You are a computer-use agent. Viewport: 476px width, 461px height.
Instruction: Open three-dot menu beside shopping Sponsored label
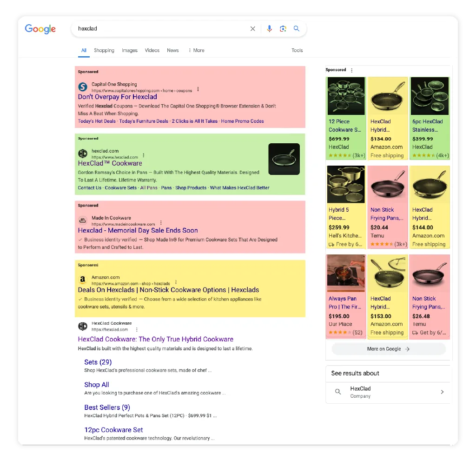[352, 70]
